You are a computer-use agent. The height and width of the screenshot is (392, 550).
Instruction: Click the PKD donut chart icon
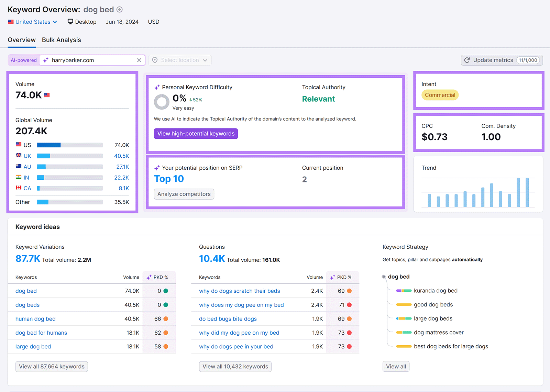(162, 102)
